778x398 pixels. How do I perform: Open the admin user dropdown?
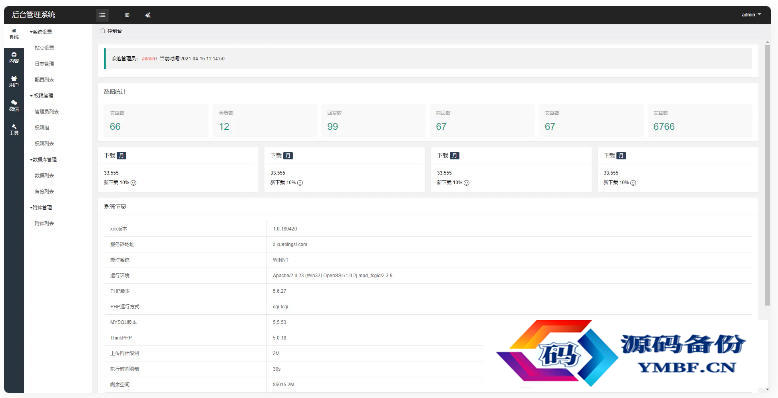coord(751,15)
